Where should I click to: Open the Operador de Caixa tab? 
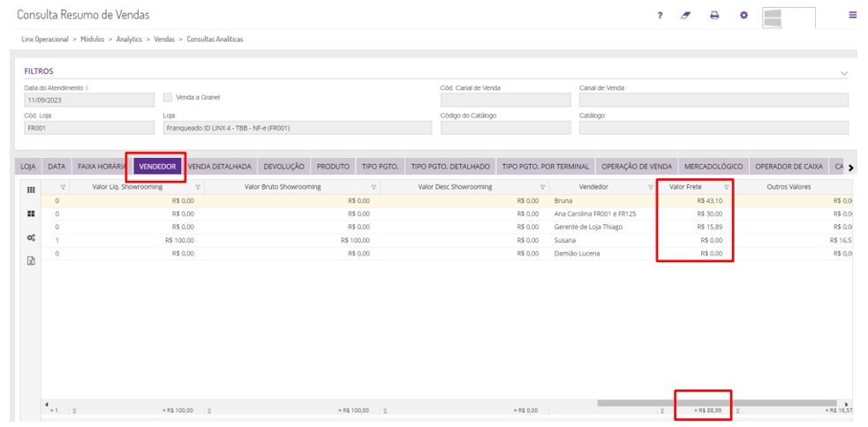pyautogui.click(x=789, y=167)
